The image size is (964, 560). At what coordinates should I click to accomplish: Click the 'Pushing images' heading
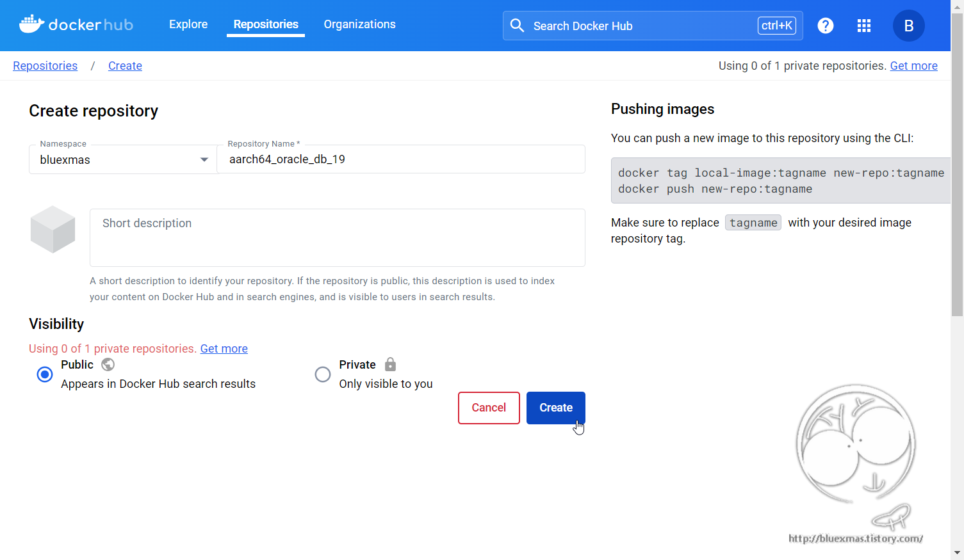click(x=662, y=109)
